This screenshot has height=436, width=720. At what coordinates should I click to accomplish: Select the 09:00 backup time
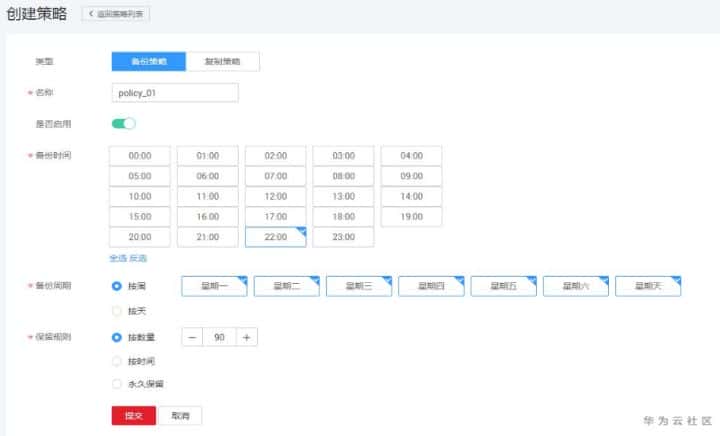coord(411,176)
